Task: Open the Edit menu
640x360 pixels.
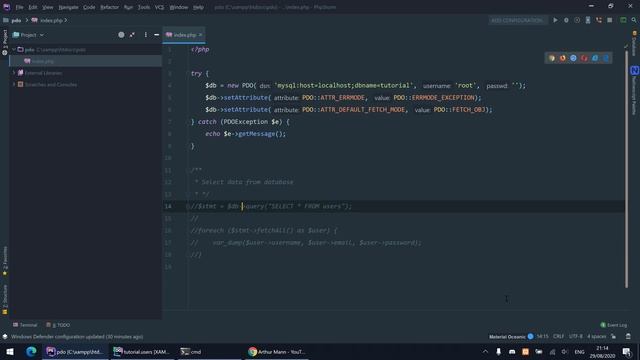Action: pos(33,7)
